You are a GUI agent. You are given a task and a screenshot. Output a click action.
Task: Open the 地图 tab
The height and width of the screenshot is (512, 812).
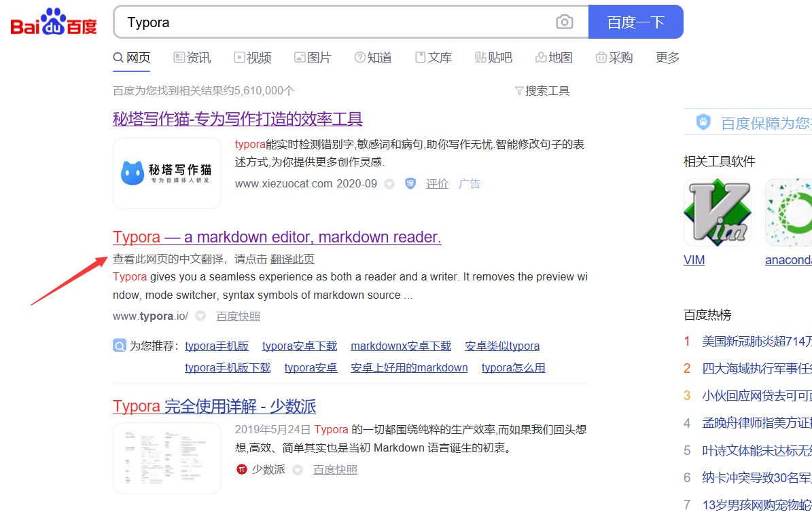click(554, 58)
